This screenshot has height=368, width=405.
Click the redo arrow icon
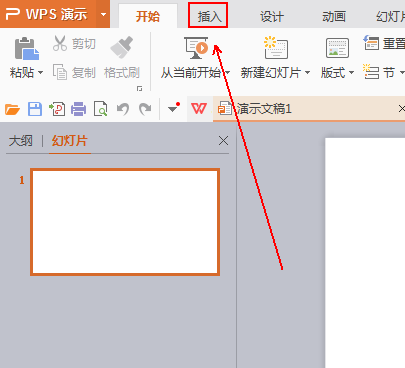tap(145, 109)
